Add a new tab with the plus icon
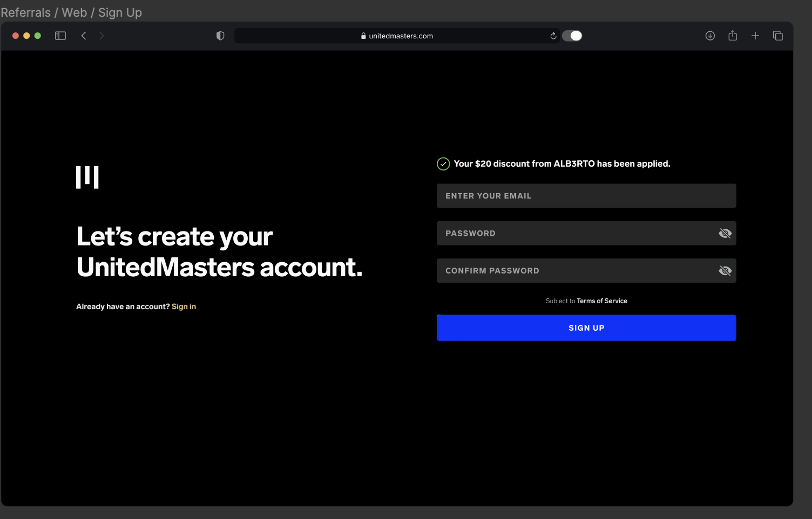Viewport: 812px width, 519px height. [x=755, y=36]
